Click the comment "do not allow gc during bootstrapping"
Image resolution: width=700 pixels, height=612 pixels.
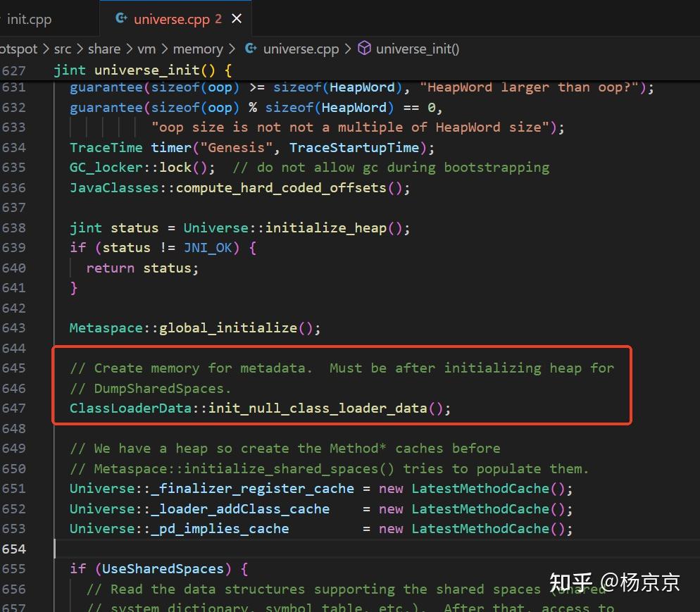tap(391, 168)
